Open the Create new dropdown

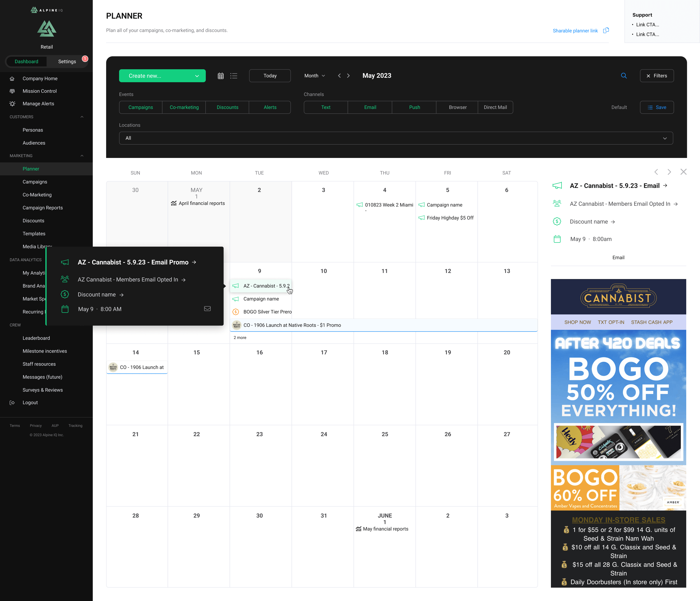click(162, 76)
